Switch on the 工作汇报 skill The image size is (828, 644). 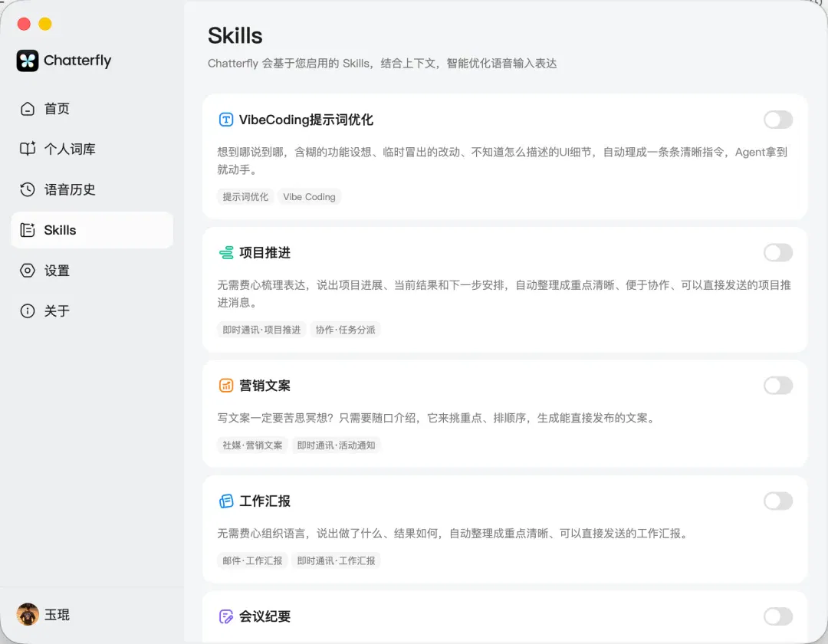tap(778, 501)
